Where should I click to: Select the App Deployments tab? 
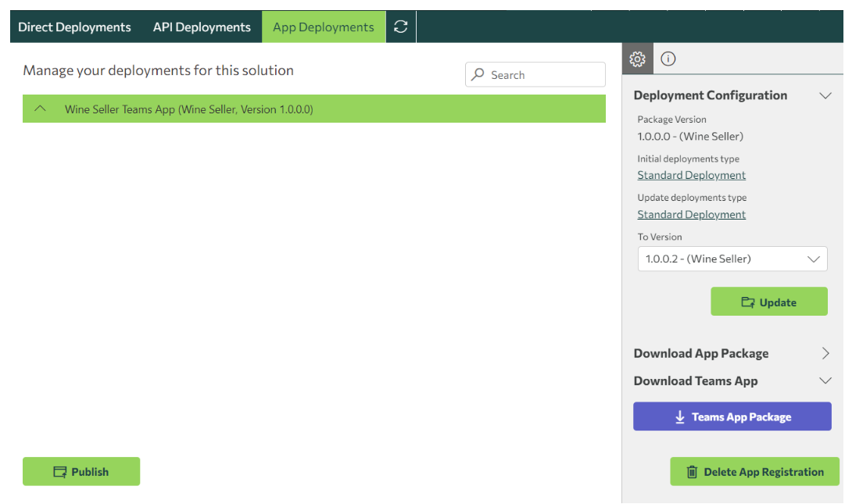pos(324,27)
